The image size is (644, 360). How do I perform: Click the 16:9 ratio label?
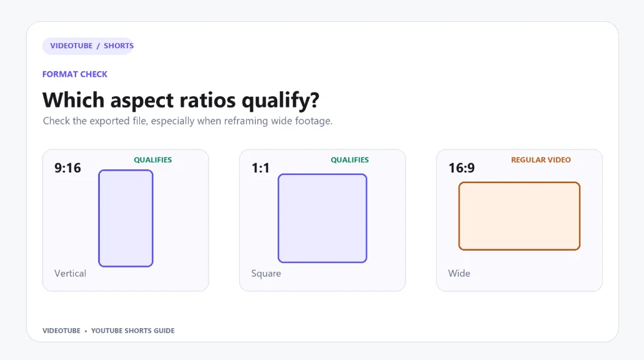[x=462, y=167]
